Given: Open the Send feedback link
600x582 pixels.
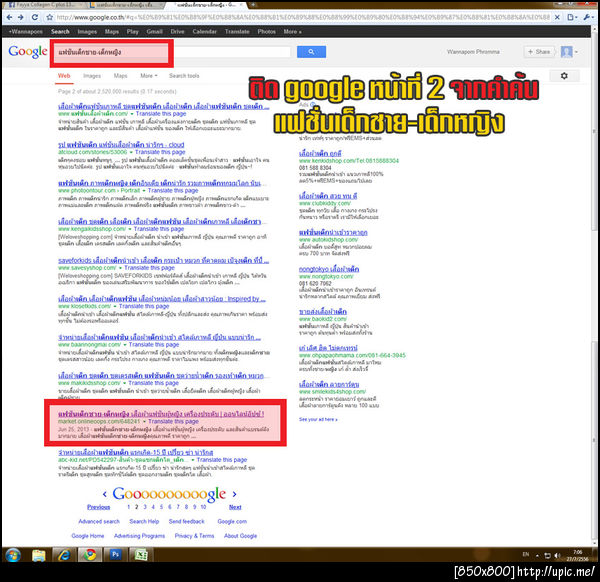Looking at the screenshot, I should (186, 522).
